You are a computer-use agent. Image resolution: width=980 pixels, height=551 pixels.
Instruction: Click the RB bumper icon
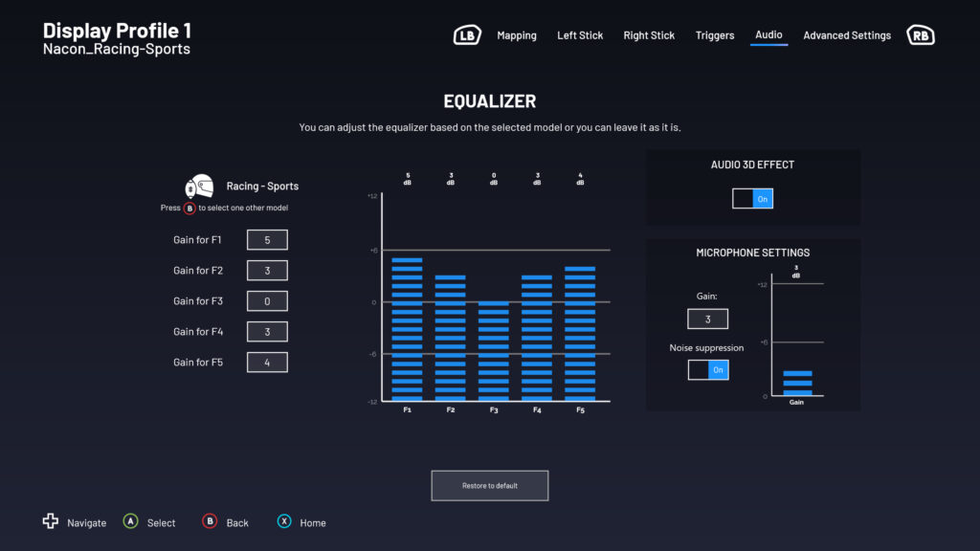click(920, 35)
